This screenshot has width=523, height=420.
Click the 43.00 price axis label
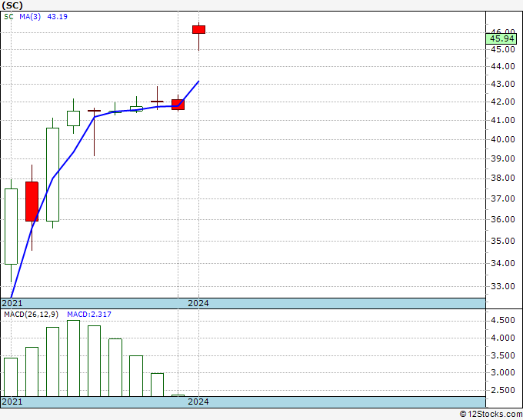click(503, 84)
